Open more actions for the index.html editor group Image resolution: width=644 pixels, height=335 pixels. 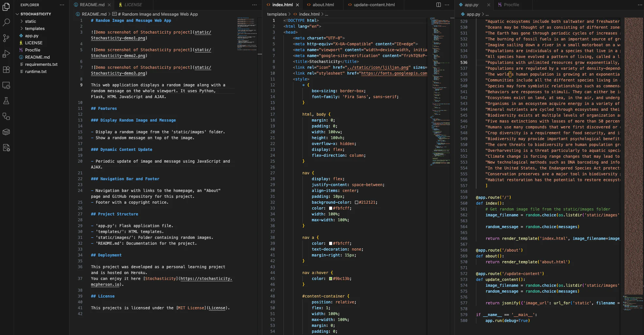(447, 5)
